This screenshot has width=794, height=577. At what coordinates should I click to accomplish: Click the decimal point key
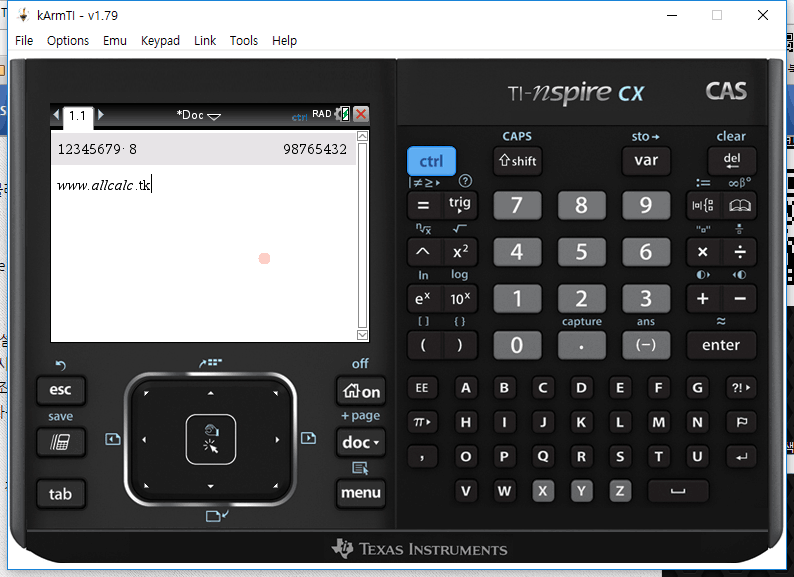(581, 345)
